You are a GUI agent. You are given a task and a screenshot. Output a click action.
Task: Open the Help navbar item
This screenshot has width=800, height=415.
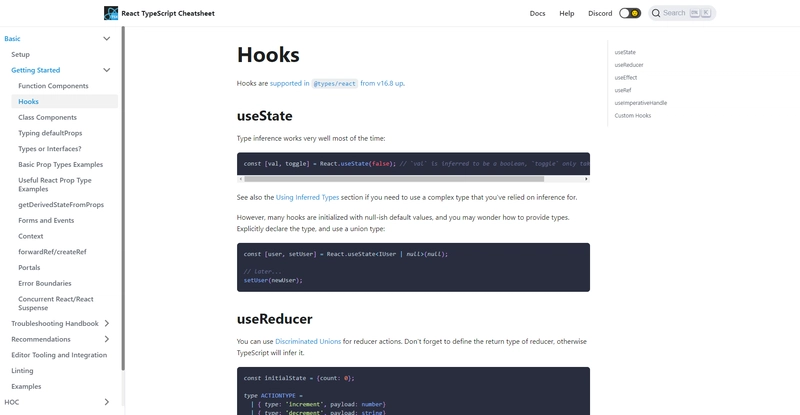click(567, 13)
